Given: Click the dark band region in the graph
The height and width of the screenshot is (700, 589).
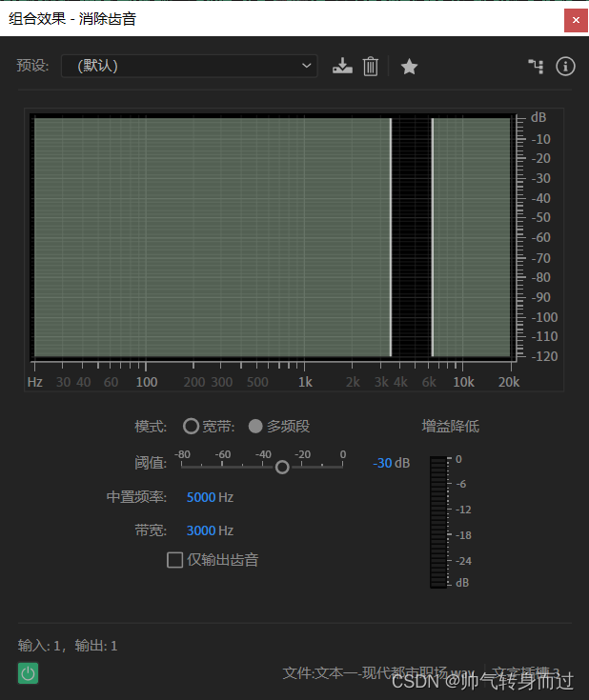Looking at the screenshot, I should pos(412,237).
